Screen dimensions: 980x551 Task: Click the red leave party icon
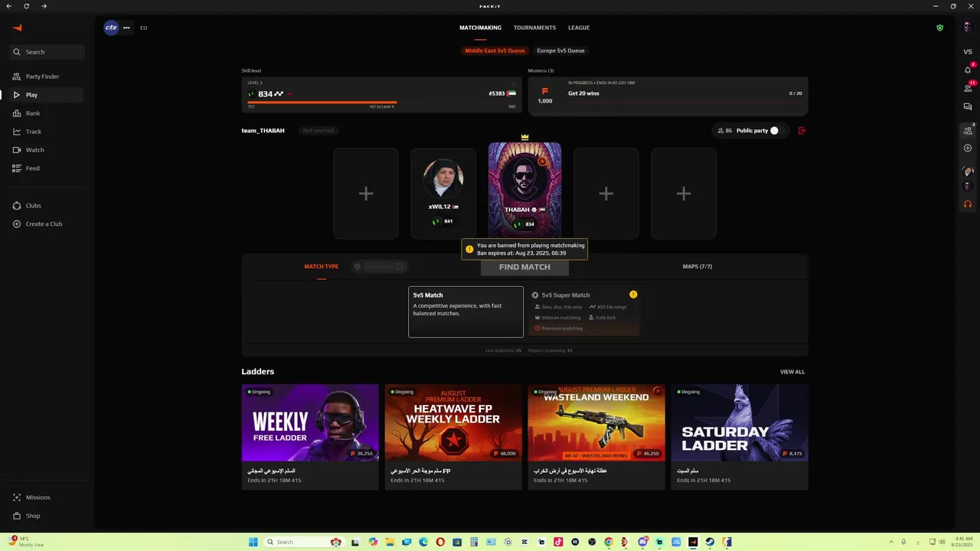point(802,131)
